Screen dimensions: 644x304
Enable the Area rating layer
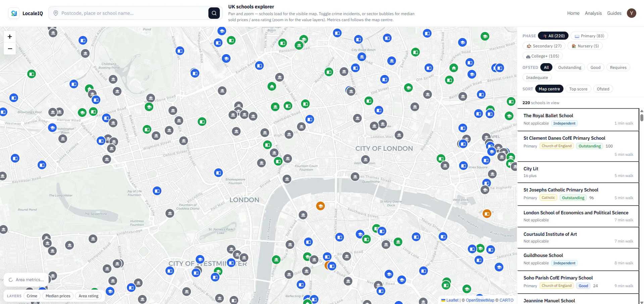89,296
